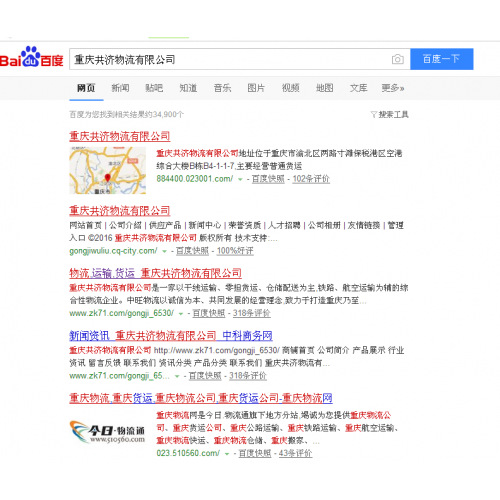Click the 今日物流通 logo thumbnail
Image resolution: width=500 pixels, height=500 pixels.
[107, 432]
